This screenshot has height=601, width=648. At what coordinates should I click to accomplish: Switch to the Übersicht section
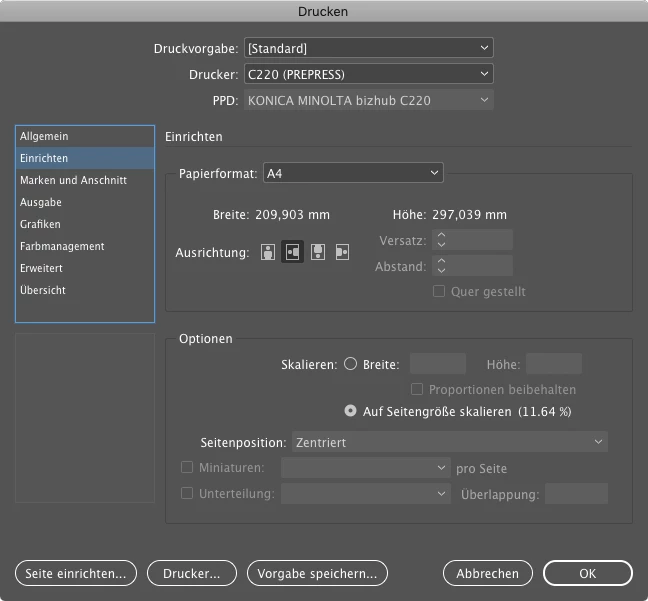point(85,290)
